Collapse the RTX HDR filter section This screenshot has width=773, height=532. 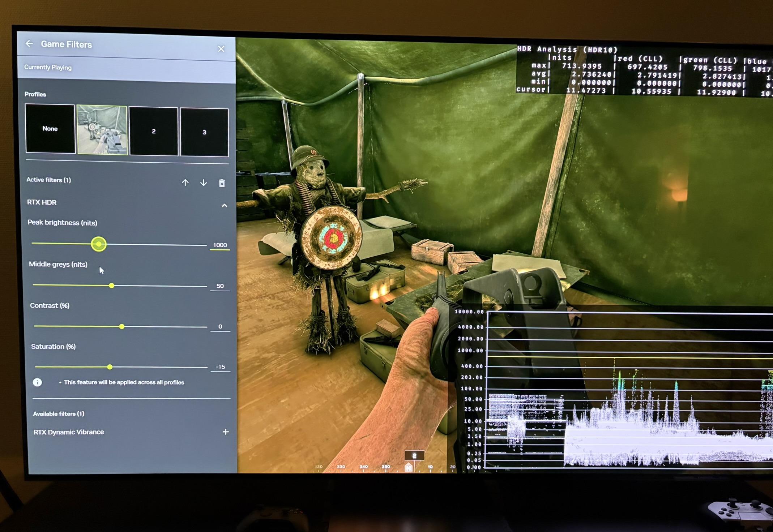225,205
